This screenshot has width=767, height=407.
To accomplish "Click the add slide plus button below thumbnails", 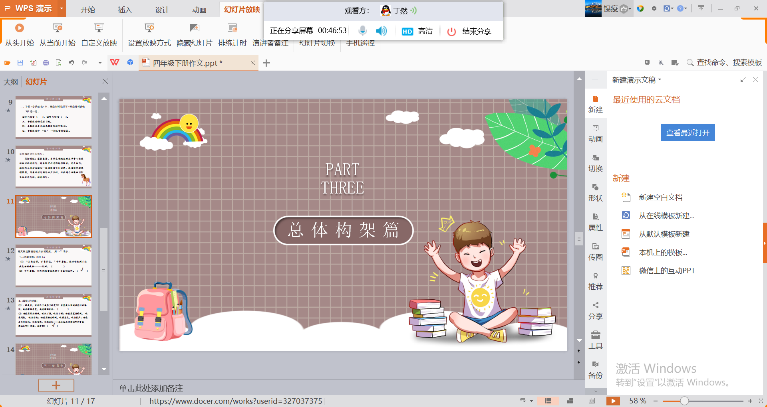I will (x=56, y=384).
